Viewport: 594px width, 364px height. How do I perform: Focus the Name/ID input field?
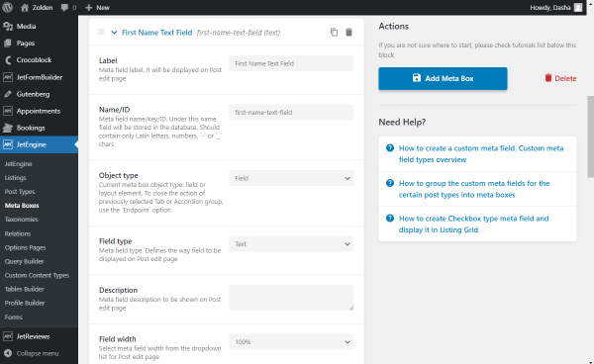click(x=291, y=113)
